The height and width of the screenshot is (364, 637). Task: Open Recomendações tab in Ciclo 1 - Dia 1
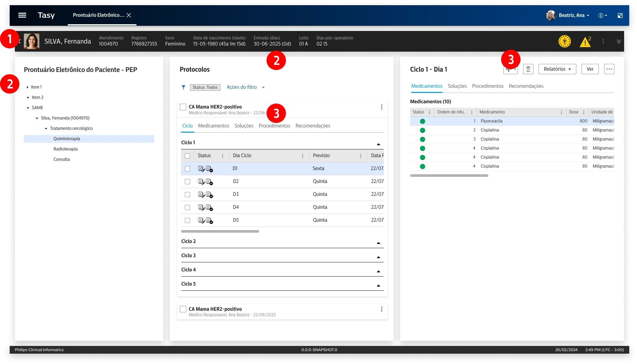coord(526,86)
